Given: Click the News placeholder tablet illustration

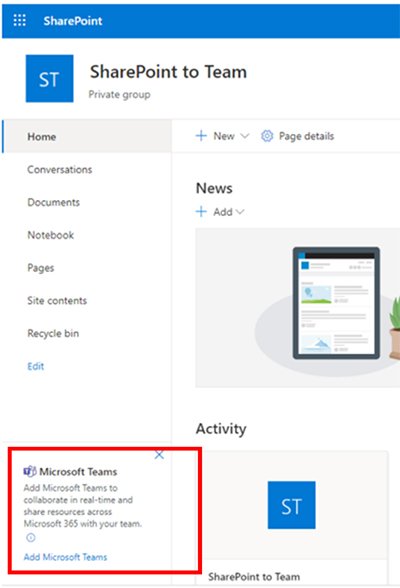Looking at the screenshot, I should tap(336, 303).
